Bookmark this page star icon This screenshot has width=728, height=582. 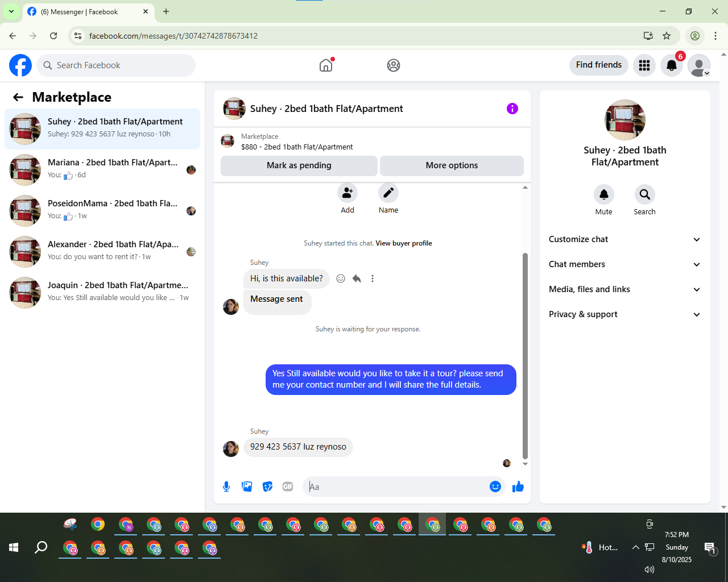(667, 36)
